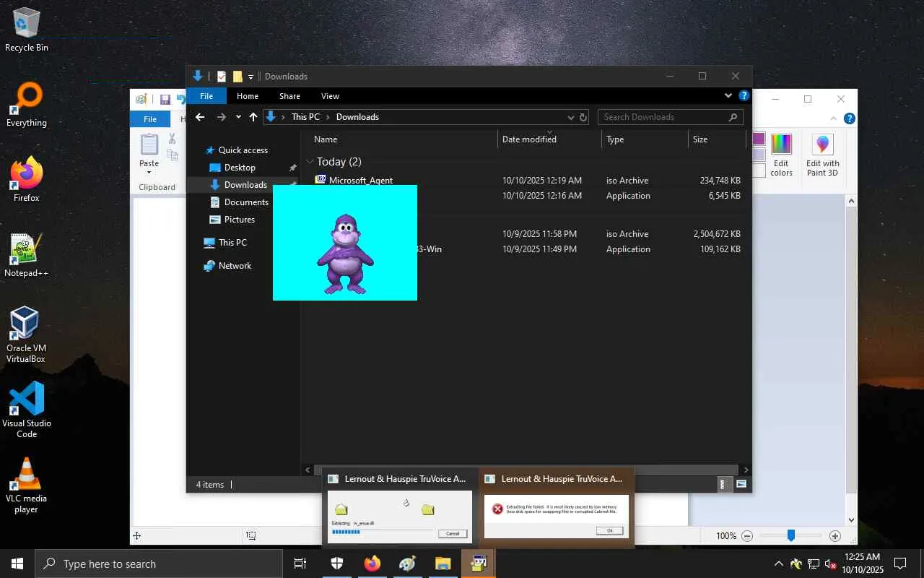The height and width of the screenshot is (578, 924).
Task: Open Visual Studio Code desktop shortcut
Action: [27, 410]
